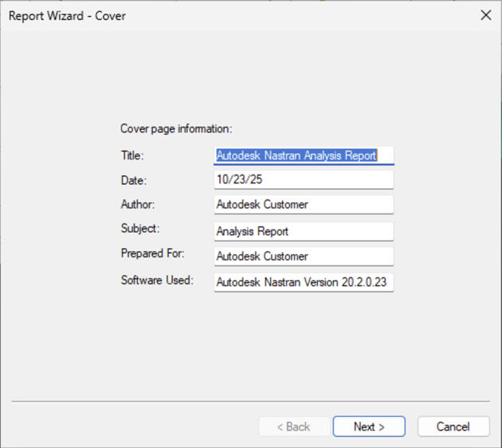502x448 pixels.
Task: Click the "Date:" label
Action: pyautogui.click(x=134, y=180)
